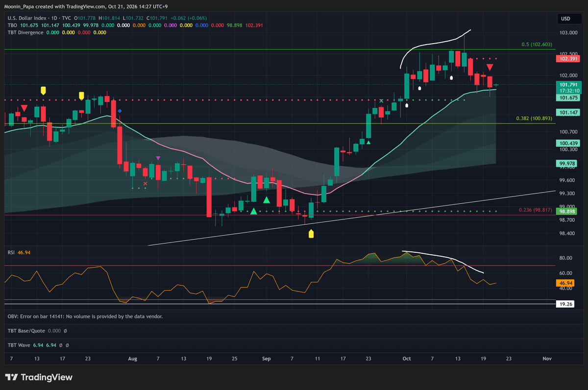Click the USD currency button
588x390 pixels.
click(569, 19)
